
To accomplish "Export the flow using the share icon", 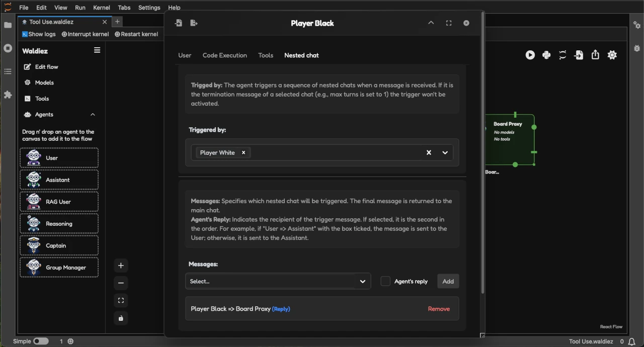I will click(x=595, y=55).
